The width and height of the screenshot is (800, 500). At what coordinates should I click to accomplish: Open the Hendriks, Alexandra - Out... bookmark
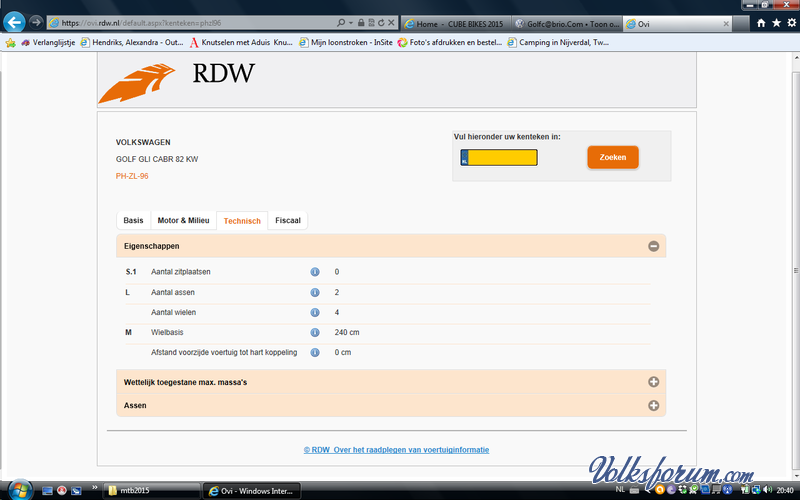pos(132,42)
